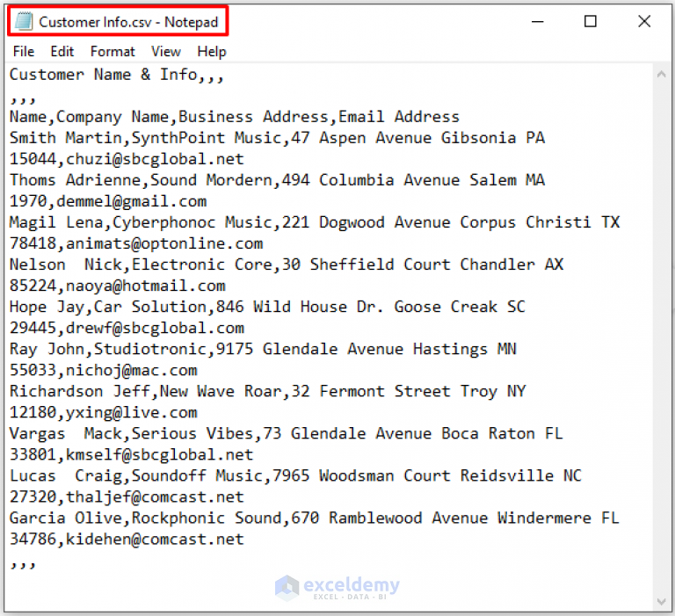
Task: Click the 'Email Address' header text
Action: (399, 117)
